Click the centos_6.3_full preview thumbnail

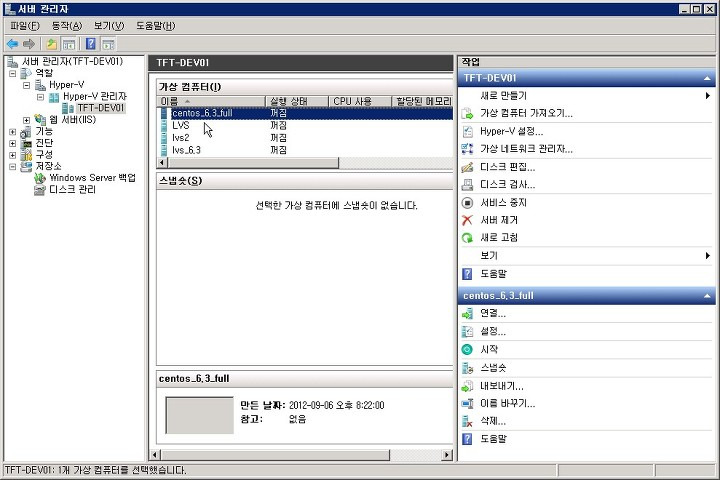200,415
